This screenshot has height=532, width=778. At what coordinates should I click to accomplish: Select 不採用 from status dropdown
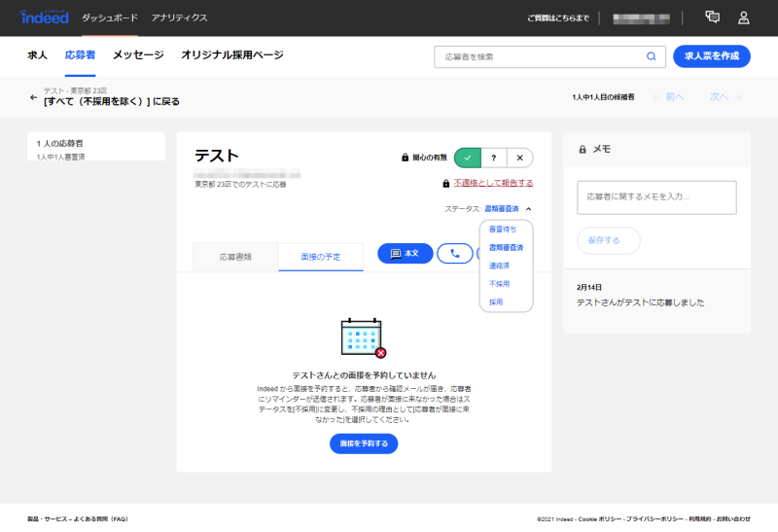click(x=499, y=284)
